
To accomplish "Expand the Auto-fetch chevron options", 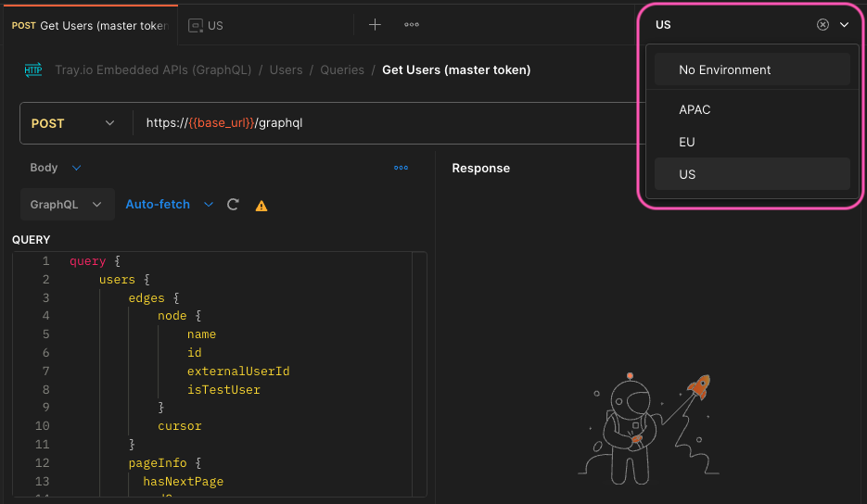I will tap(209, 205).
